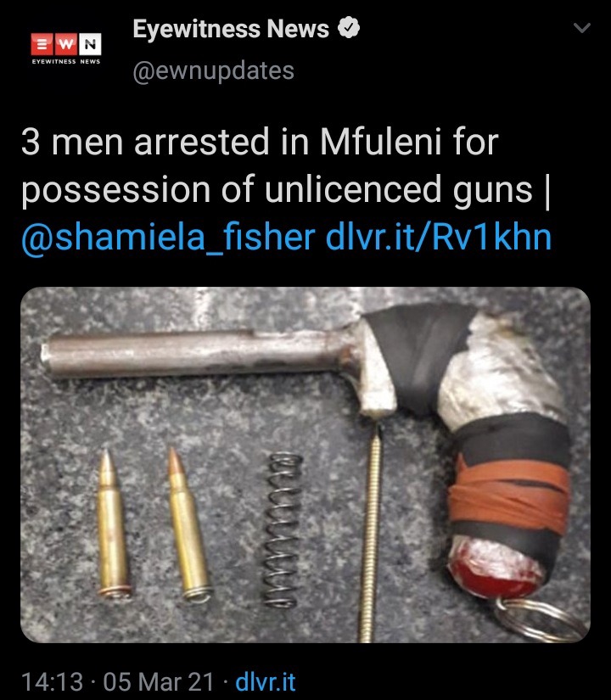Follow the dlvr.it/Rv1khn link

[439, 237]
